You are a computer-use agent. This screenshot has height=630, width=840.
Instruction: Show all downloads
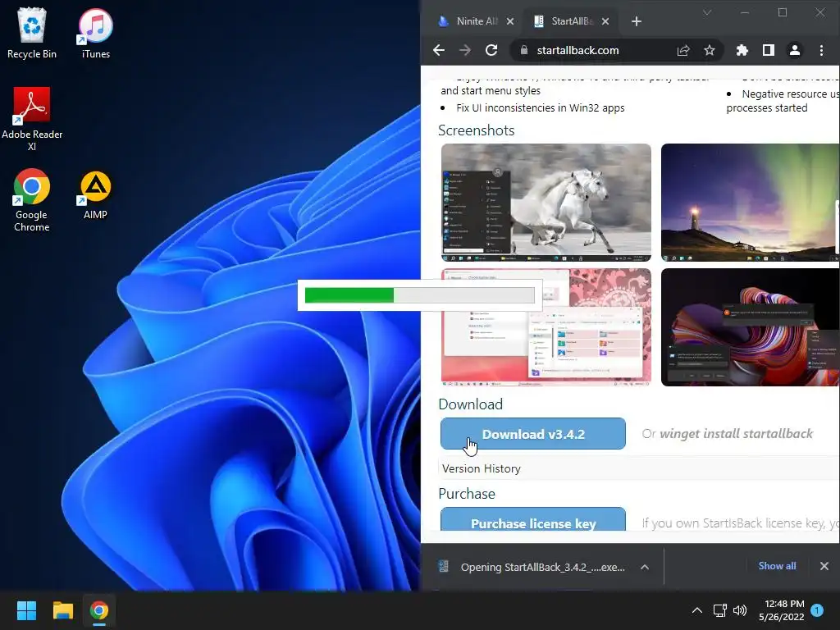pyautogui.click(x=777, y=566)
